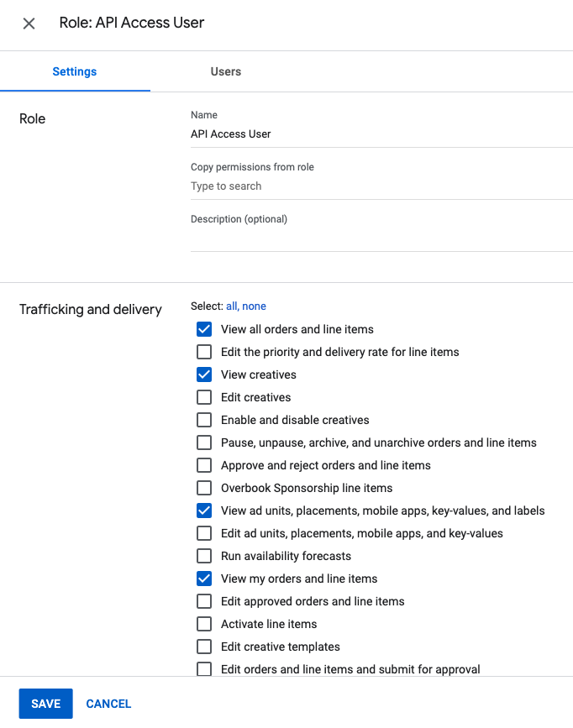Viewport: 573px width, 728px height.
Task: Close the role editor with X icon
Action: point(29,24)
